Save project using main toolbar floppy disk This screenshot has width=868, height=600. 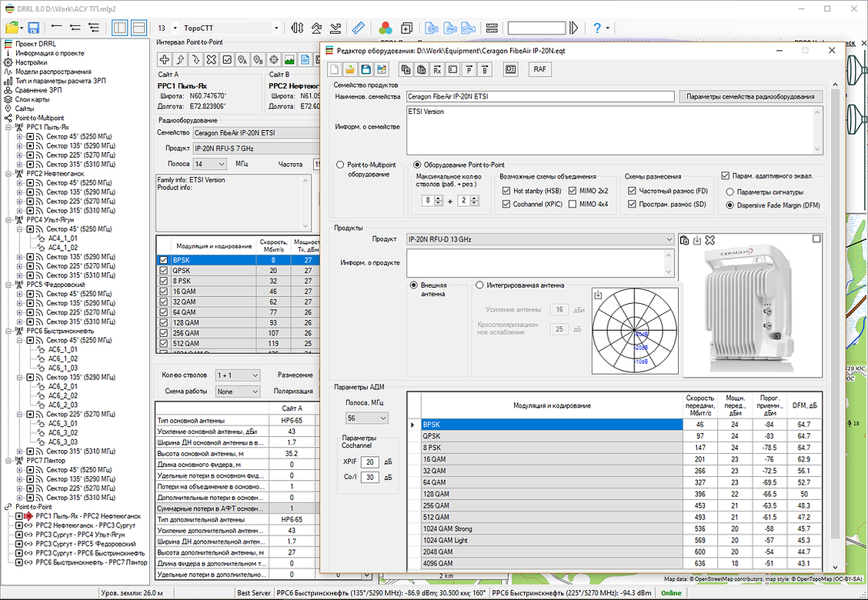33,28
